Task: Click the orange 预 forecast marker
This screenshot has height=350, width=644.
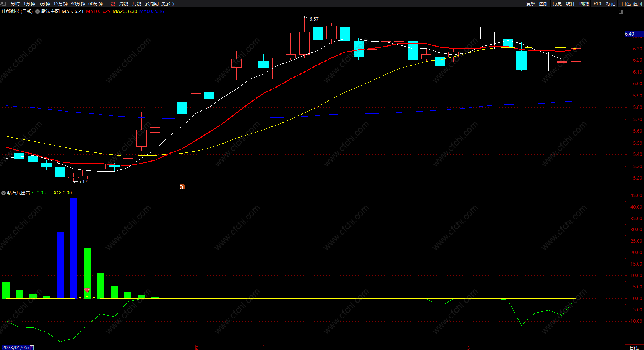Action: point(182,186)
